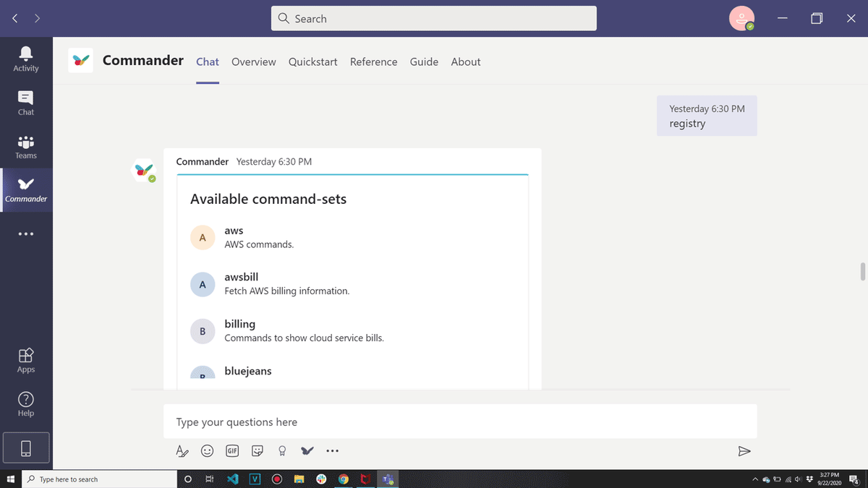Open the sticker picker
Image resolution: width=868 pixels, height=488 pixels.
click(258, 451)
